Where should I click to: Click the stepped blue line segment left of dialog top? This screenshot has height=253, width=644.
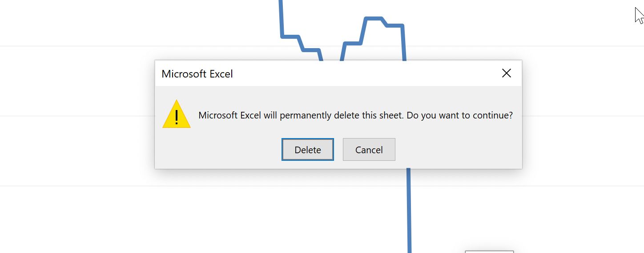[301, 43]
